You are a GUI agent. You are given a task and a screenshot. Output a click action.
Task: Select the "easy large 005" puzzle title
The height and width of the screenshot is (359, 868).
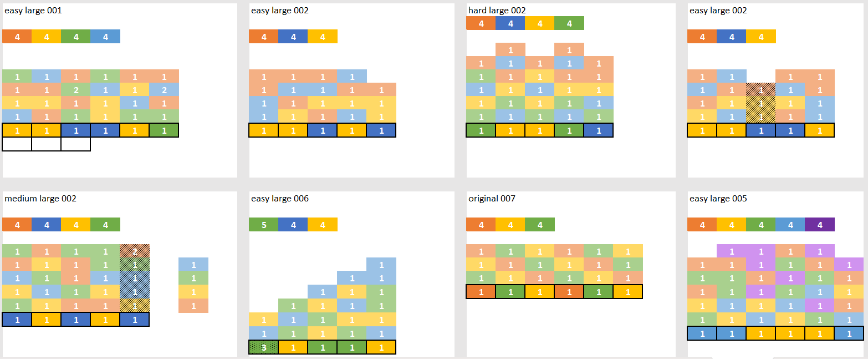[x=718, y=199]
